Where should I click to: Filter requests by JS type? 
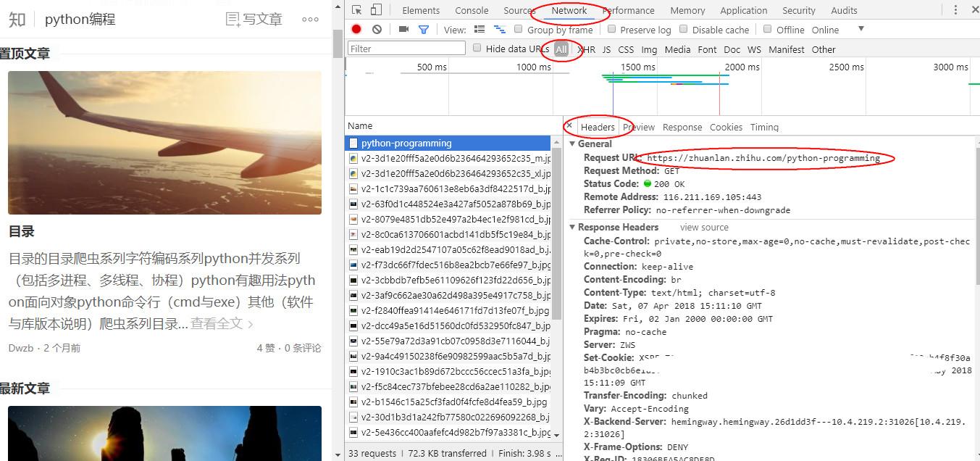[x=606, y=49]
